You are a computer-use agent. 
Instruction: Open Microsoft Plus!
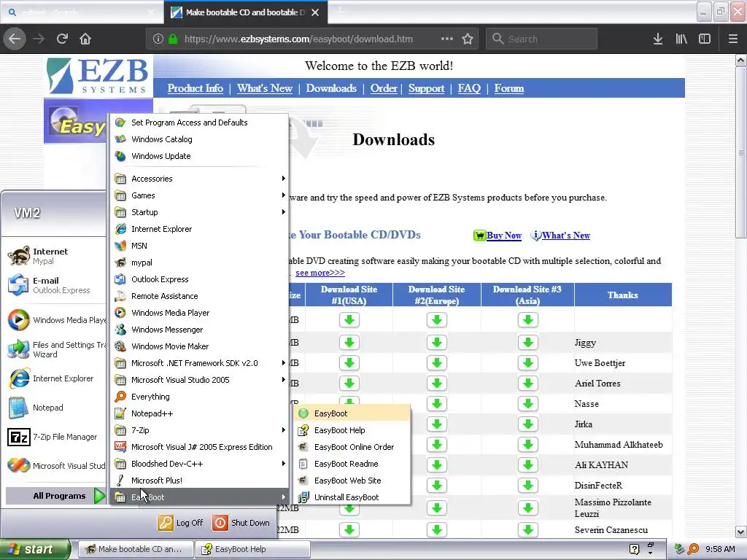click(200, 480)
